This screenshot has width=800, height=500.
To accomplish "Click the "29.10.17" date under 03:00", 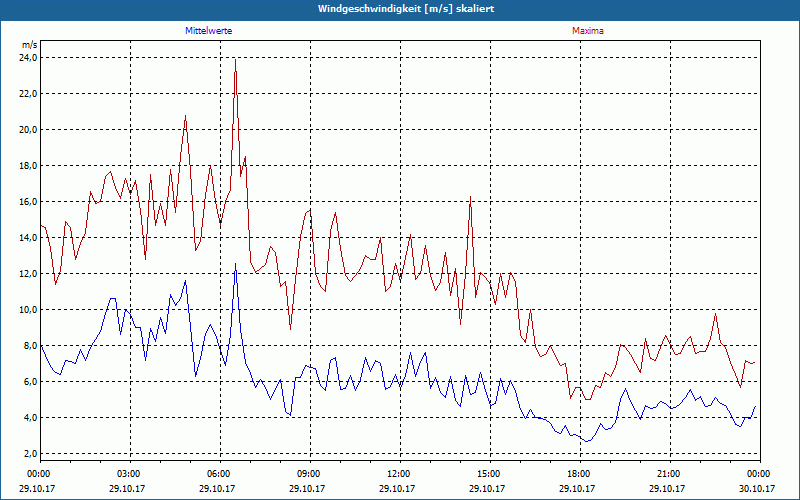I will 127,488.
